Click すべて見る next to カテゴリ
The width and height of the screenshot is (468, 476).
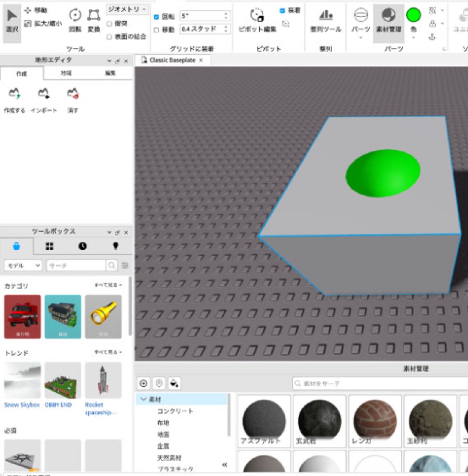click(108, 285)
